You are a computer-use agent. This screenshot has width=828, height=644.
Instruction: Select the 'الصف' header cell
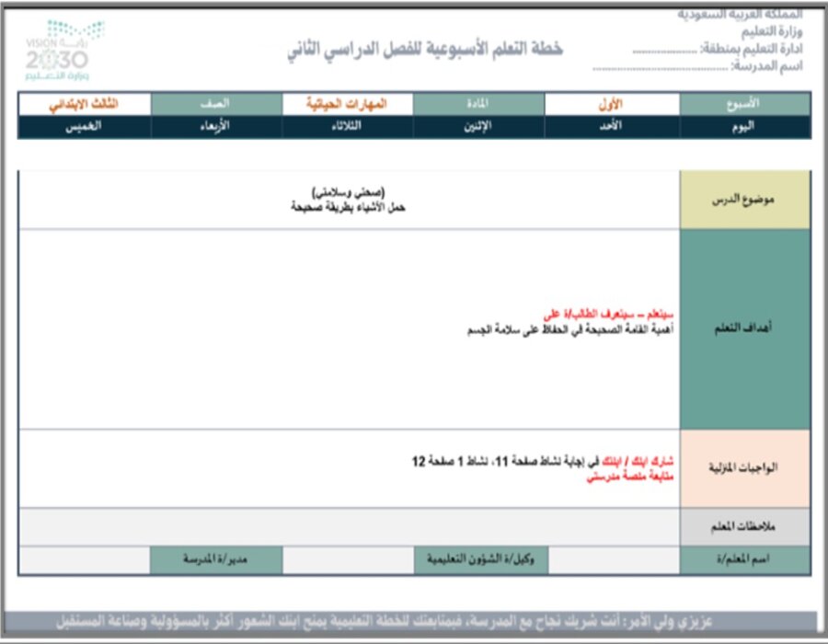[216, 104]
